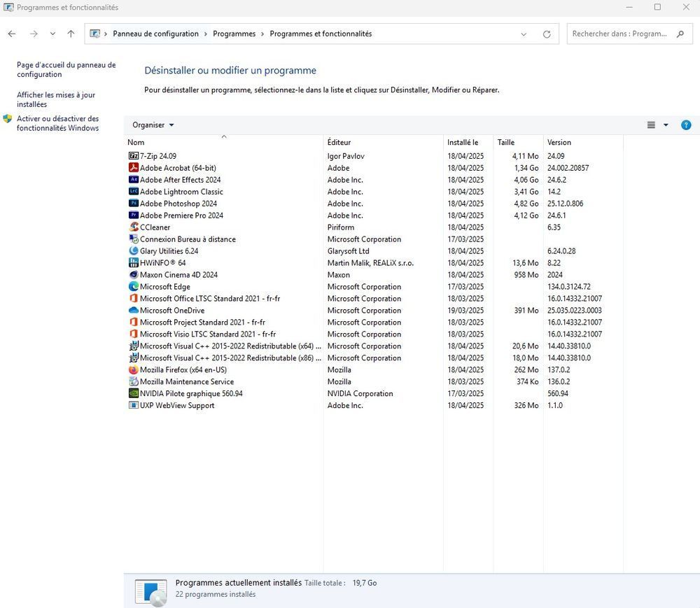The image size is (700, 608).
Task: Click the Piriform editor cell
Action: tap(341, 227)
